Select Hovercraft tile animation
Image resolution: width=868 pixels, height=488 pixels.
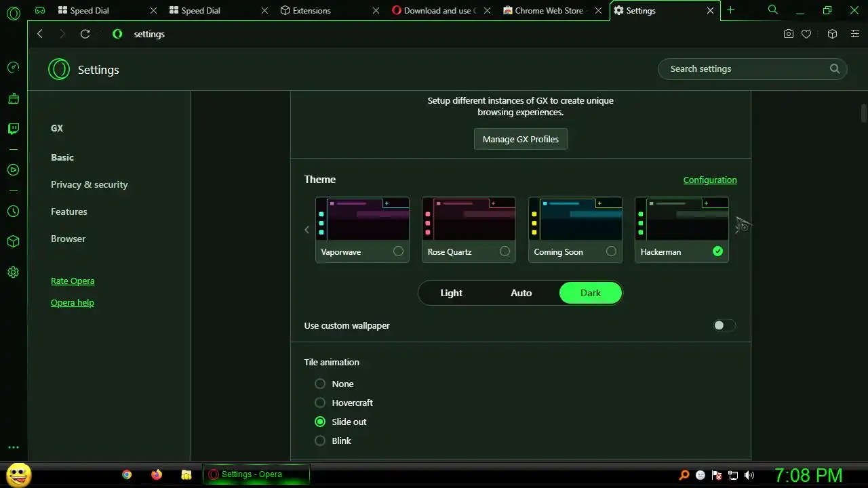pos(320,403)
